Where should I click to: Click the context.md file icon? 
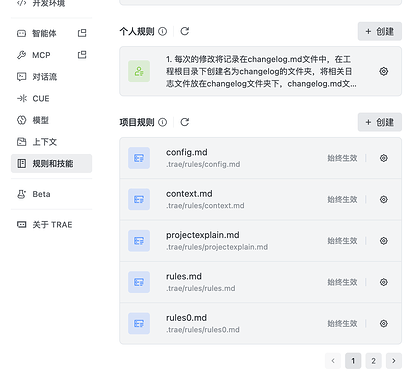(139, 199)
